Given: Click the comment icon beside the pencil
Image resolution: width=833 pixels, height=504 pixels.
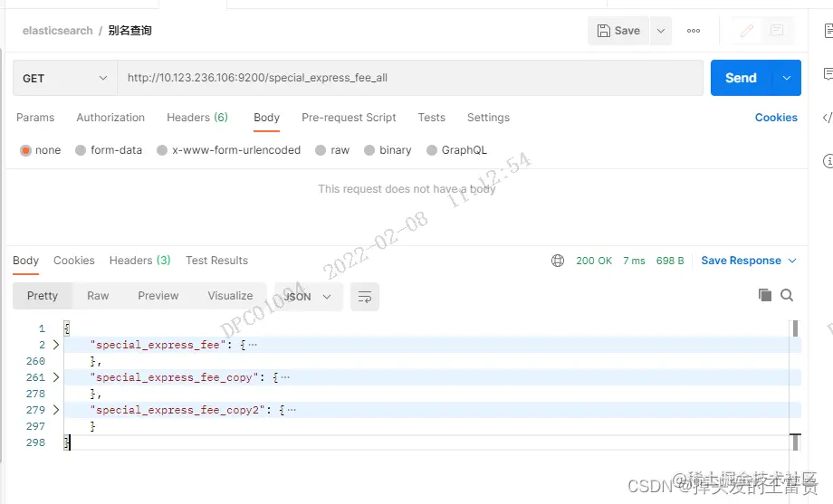Looking at the screenshot, I should coord(777,31).
